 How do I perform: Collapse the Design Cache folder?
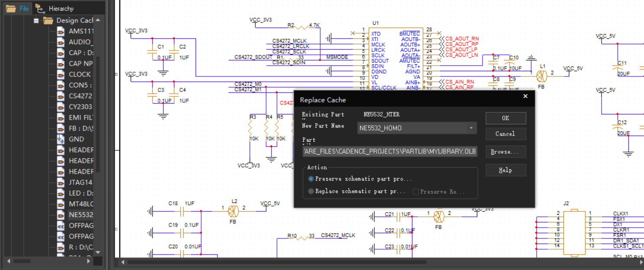tap(36, 20)
